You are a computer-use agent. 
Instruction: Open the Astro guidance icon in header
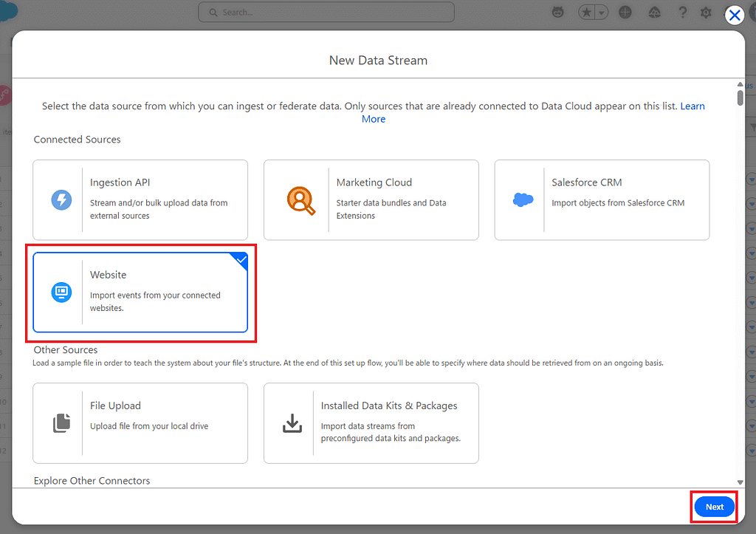pos(558,12)
